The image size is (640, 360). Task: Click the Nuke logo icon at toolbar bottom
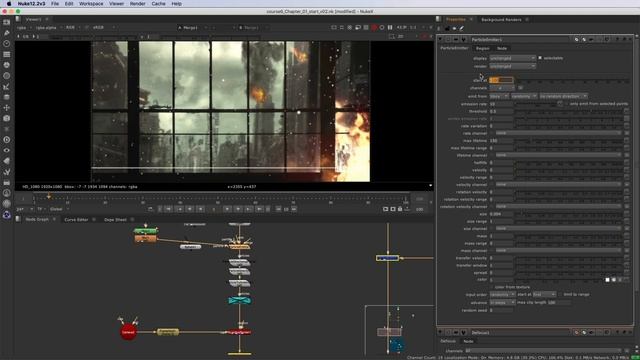7,215
